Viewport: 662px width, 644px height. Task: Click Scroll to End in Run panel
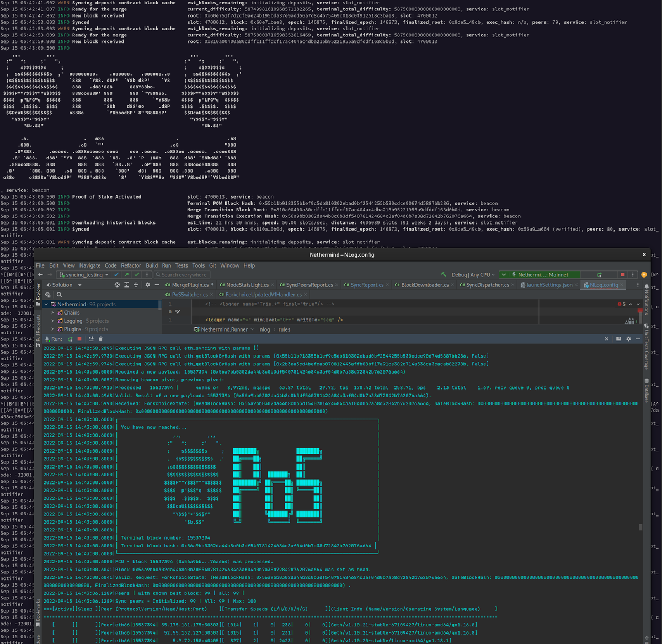click(x=91, y=339)
